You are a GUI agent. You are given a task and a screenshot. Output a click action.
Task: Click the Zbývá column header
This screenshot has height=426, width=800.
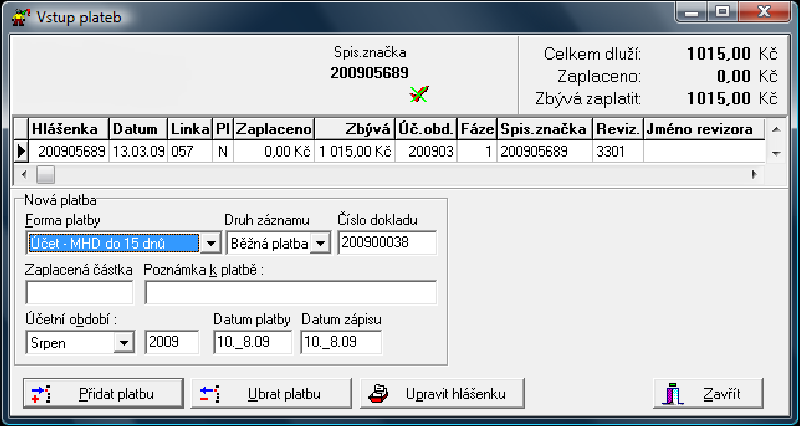point(355,129)
